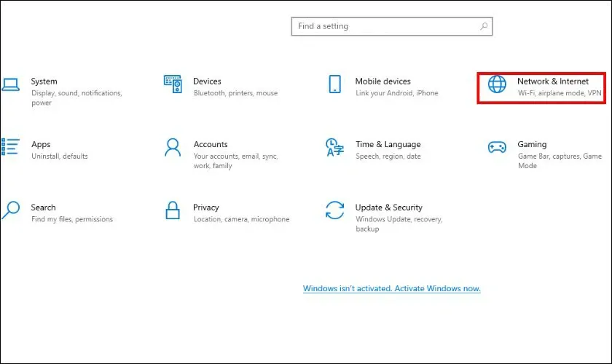The height and width of the screenshot is (364, 612).
Task: Click the magnifier in the search box
Action: click(x=484, y=26)
